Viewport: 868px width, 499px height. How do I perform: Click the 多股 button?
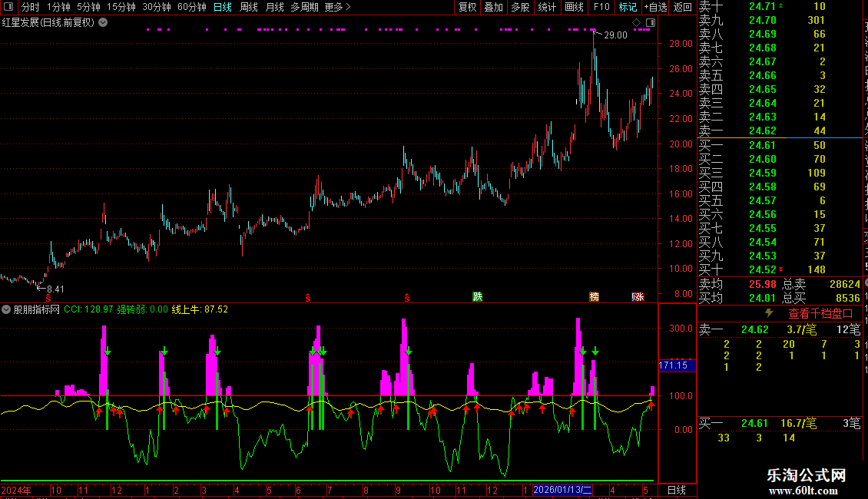[520, 7]
